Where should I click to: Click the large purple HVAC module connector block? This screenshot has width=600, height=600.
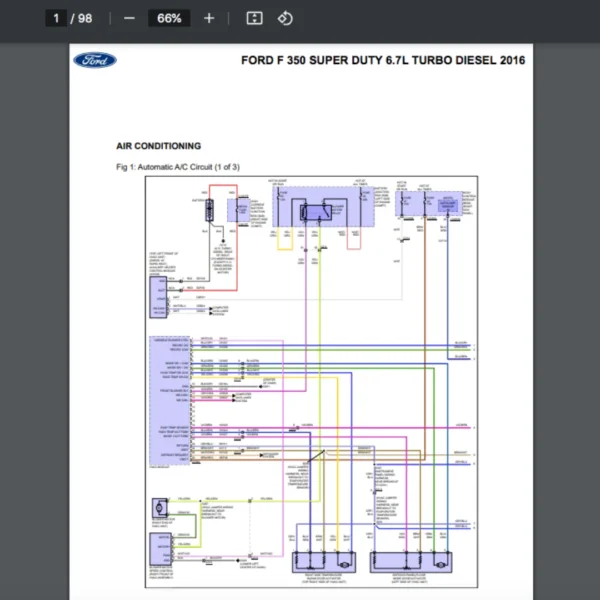159,400
